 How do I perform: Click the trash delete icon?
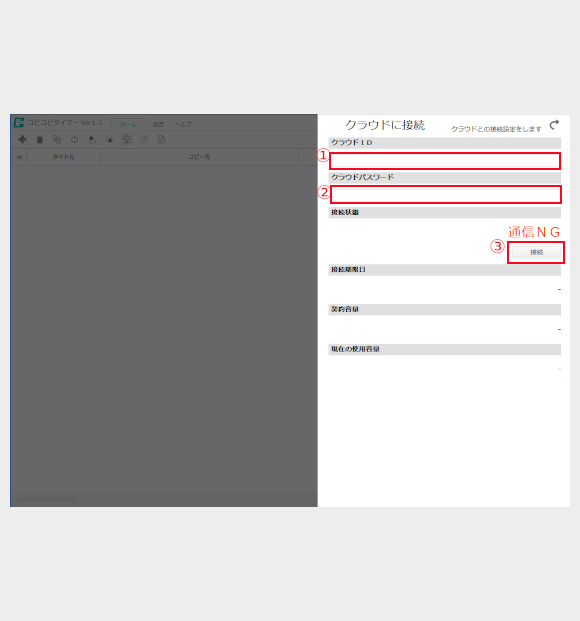coord(40,139)
